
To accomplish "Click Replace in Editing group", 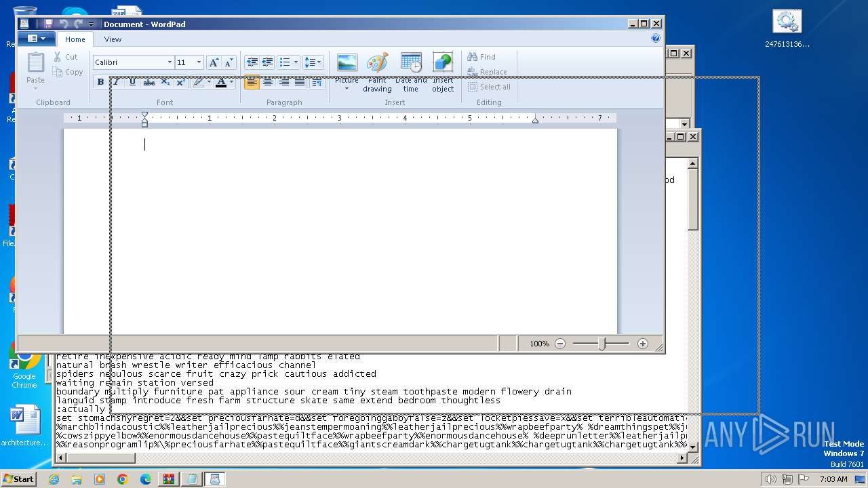I will pos(487,72).
